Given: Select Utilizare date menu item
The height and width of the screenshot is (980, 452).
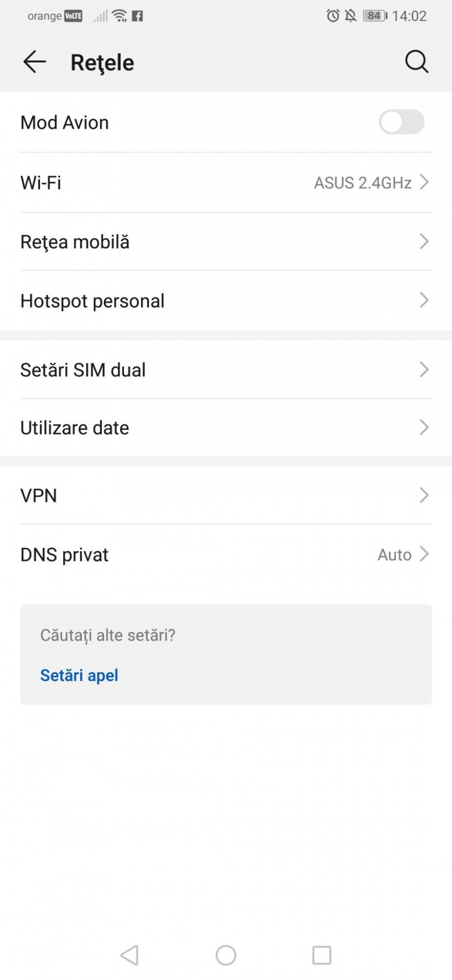Looking at the screenshot, I should 74,428.
